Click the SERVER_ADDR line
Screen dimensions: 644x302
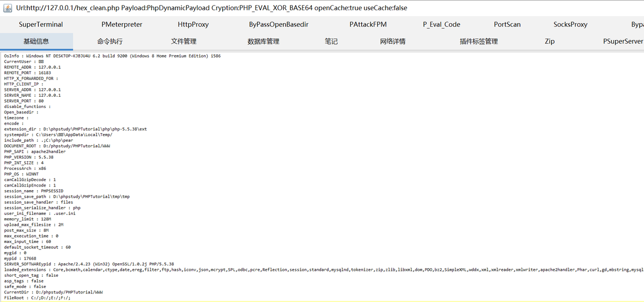point(32,90)
